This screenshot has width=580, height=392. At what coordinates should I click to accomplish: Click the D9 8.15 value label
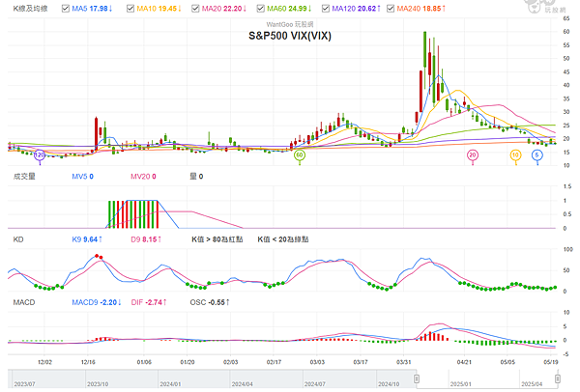click(146, 239)
